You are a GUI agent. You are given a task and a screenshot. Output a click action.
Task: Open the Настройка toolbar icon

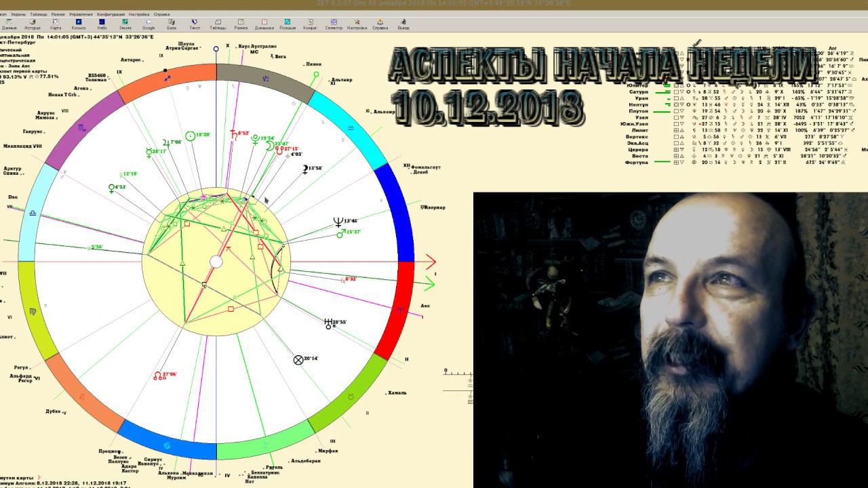(x=357, y=24)
